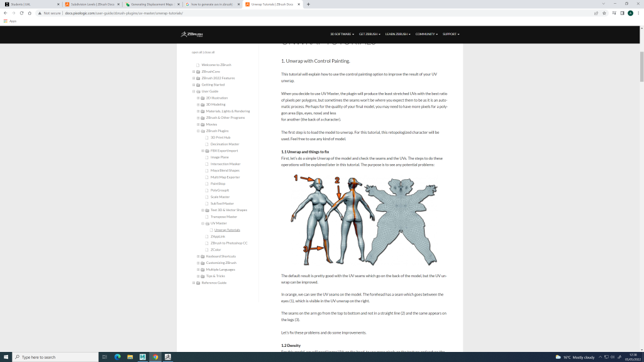
Task: Open the GET ZBRUSH menu
Action: [x=369, y=34]
